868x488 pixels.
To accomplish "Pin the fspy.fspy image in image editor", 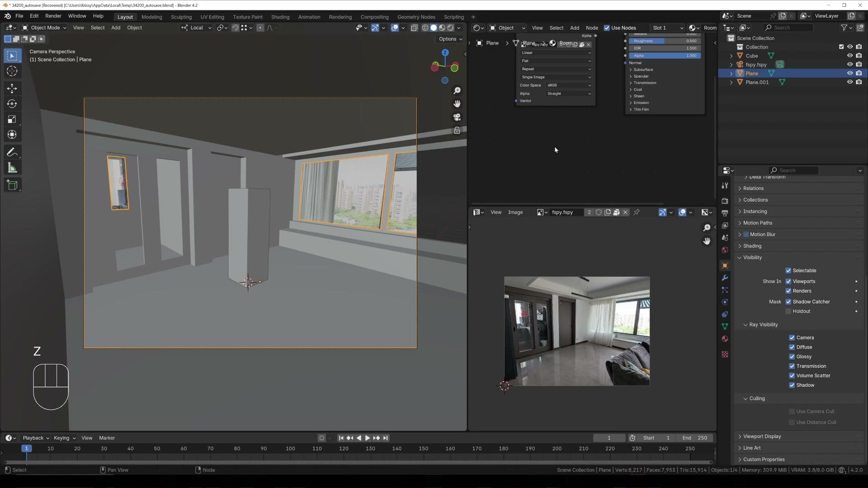I will (x=637, y=212).
